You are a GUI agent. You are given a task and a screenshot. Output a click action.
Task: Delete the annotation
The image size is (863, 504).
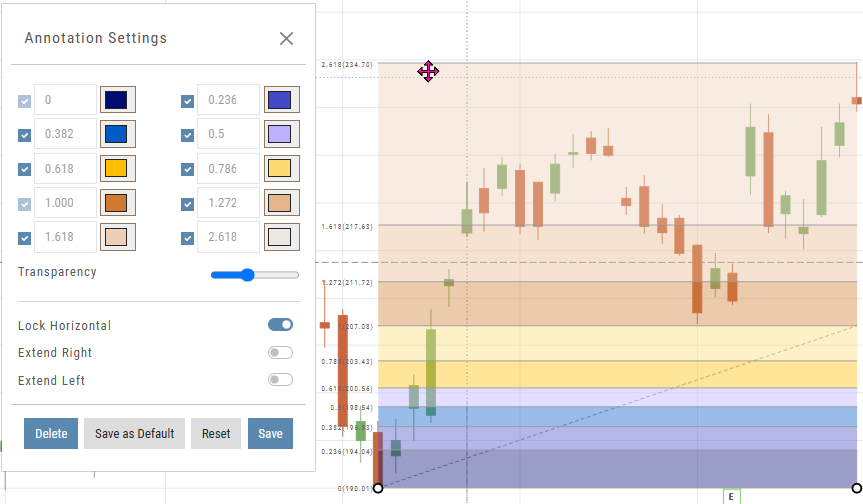click(x=51, y=434)
